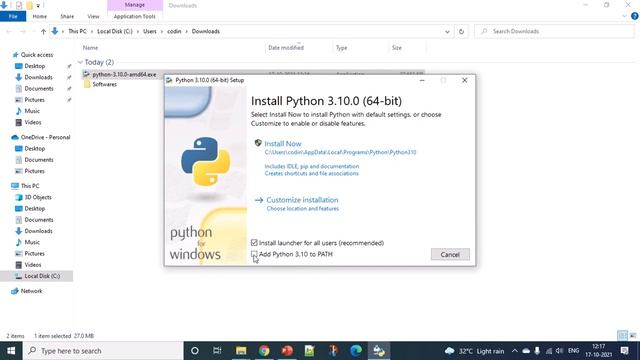Open Music under Quick access

pyautogui.click(x=32, y=111)
